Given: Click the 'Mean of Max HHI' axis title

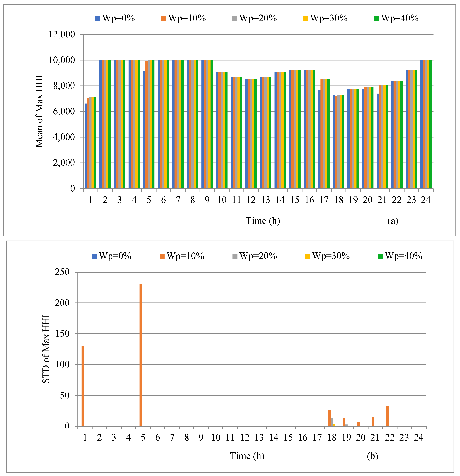Looking at the screenshot, I should [x=39, y=111].
